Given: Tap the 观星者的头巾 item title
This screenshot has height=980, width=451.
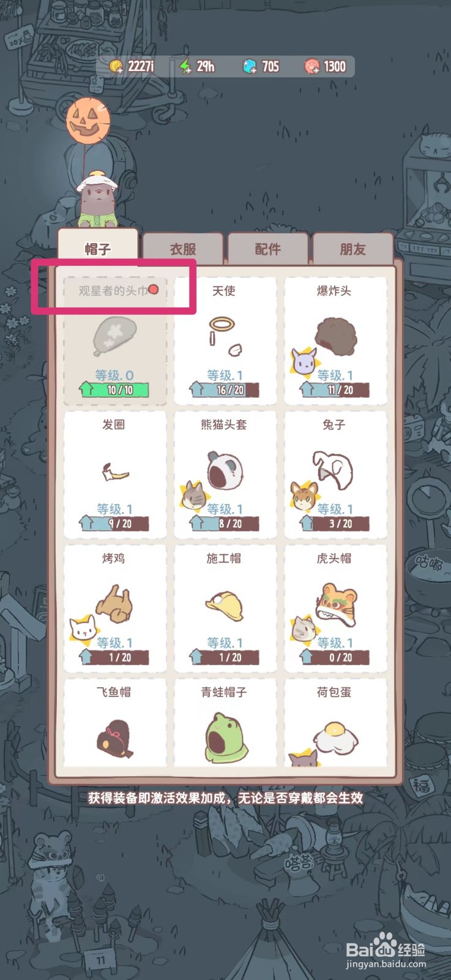Looking at the screenshot, I should 113,291.
